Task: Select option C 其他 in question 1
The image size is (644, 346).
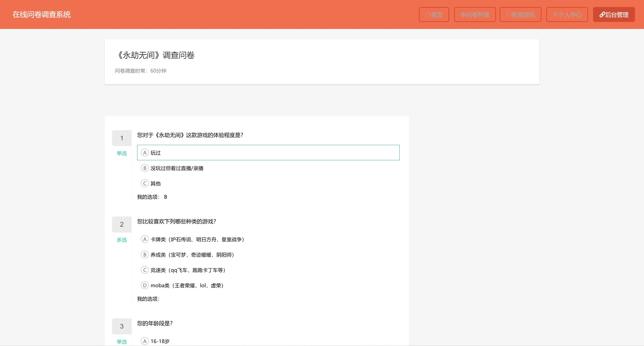Action: pyautogui.click(x=155, y=184)
